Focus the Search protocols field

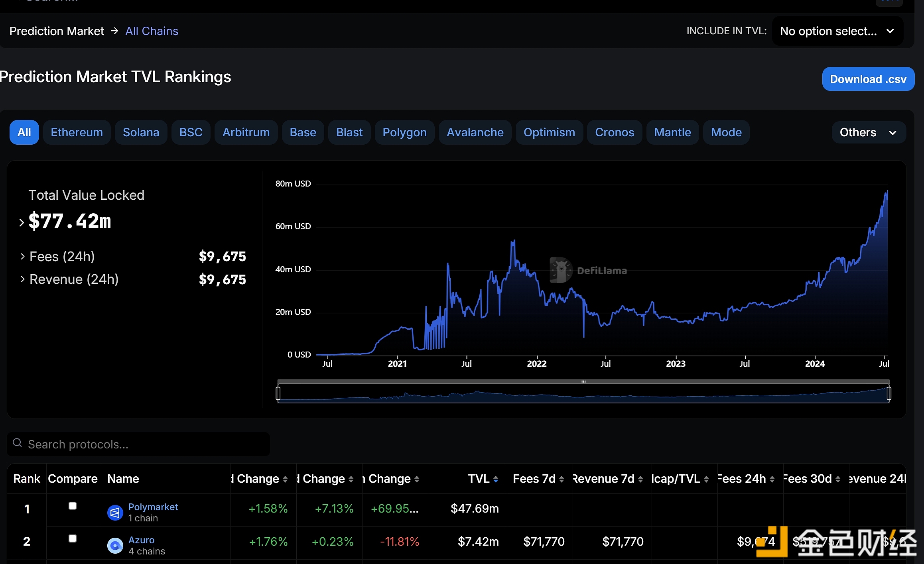[x=138, y=444]
